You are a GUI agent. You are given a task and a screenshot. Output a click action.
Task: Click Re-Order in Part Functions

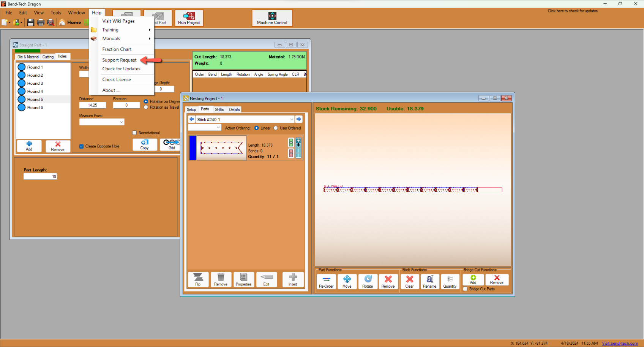327,282
